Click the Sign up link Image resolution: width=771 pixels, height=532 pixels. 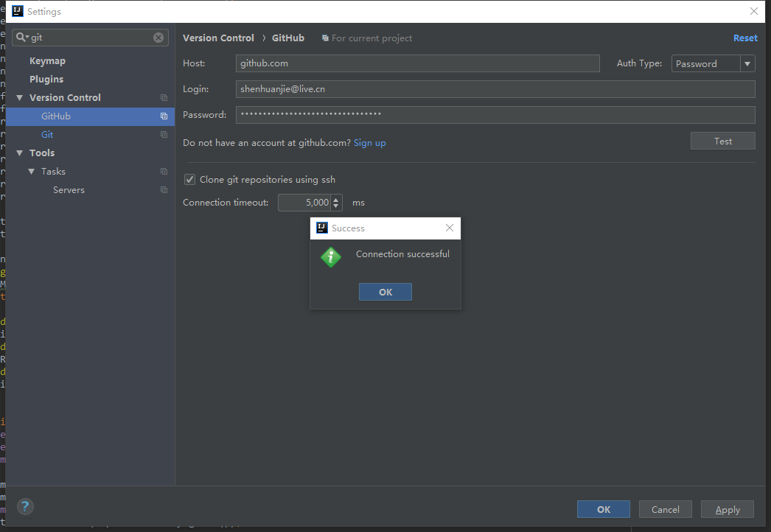[x=370, y=143]
